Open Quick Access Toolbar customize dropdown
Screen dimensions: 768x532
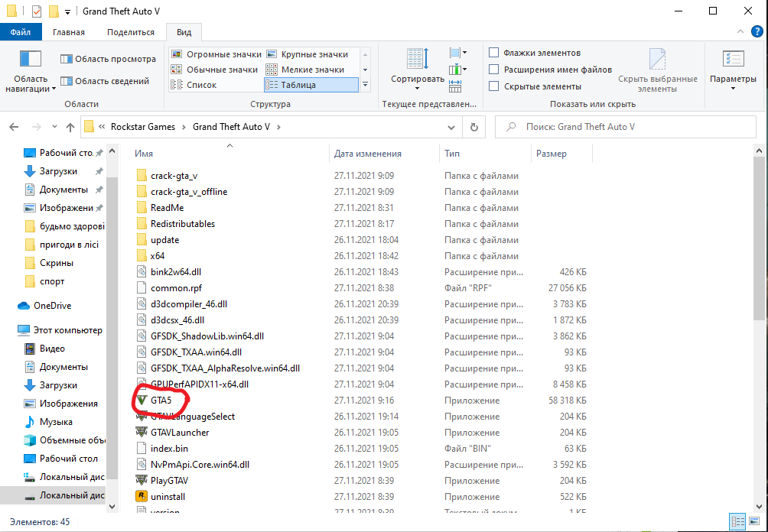coord(67,11)
